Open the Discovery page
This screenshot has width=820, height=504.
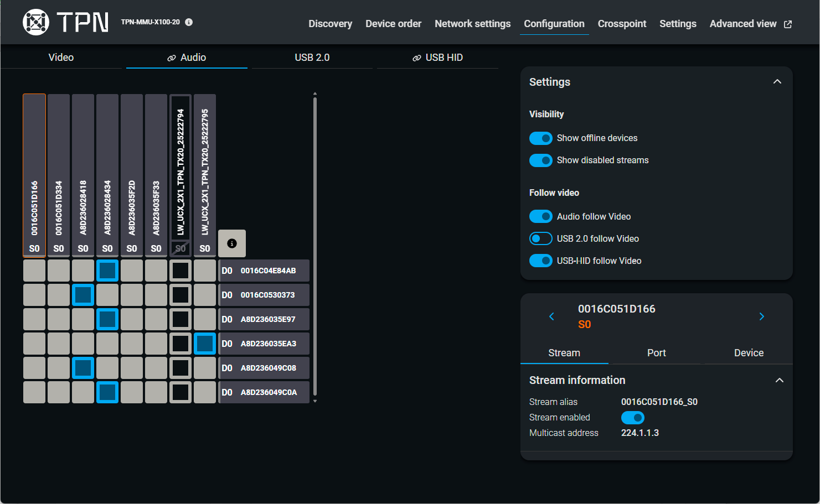pos(330,24)
